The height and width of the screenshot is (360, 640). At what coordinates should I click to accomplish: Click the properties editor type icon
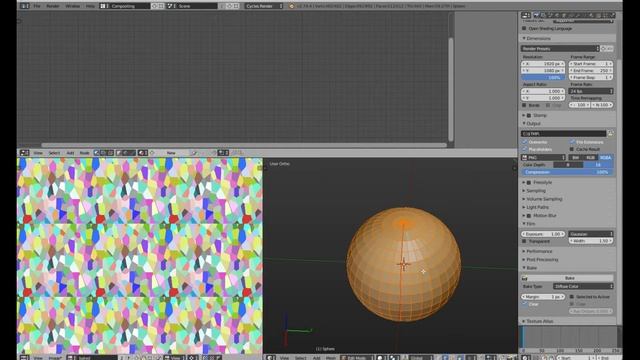point(526,15)
